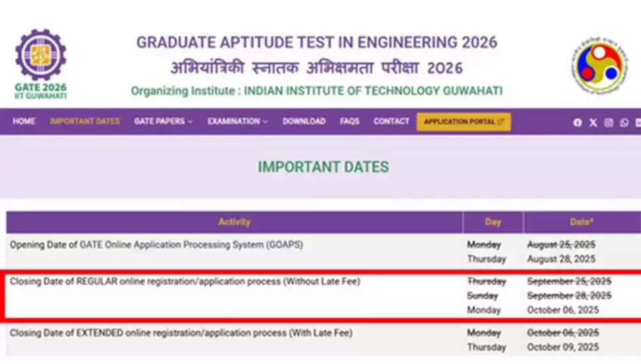Click the Day column header
This screenshot has height=364, width=641.
point(493,222)
